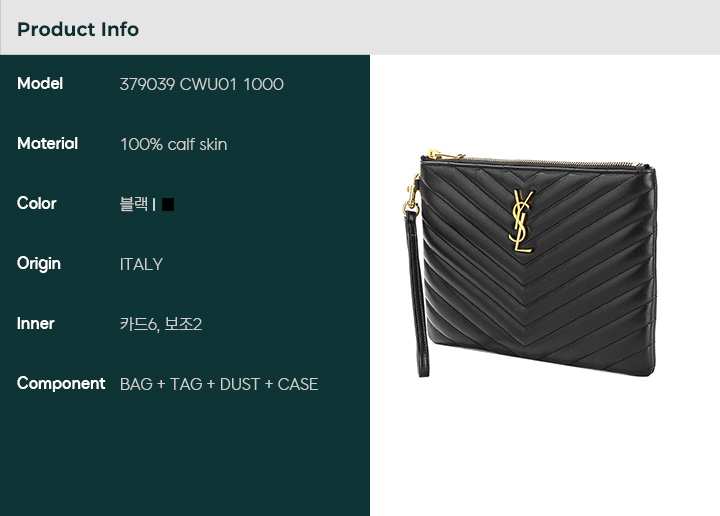Screen dimensions: 720x516
Task: Click the Inner label
Action: [35, 324]
